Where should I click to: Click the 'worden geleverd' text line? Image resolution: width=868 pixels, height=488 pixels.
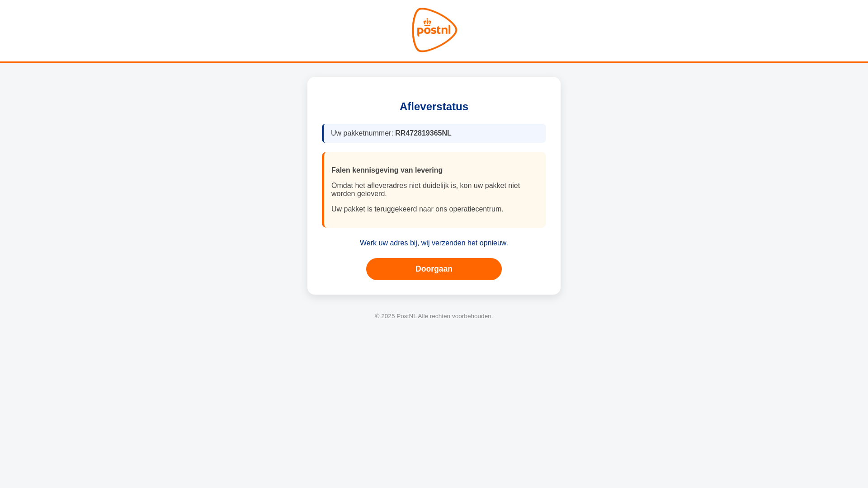(359, 194)
